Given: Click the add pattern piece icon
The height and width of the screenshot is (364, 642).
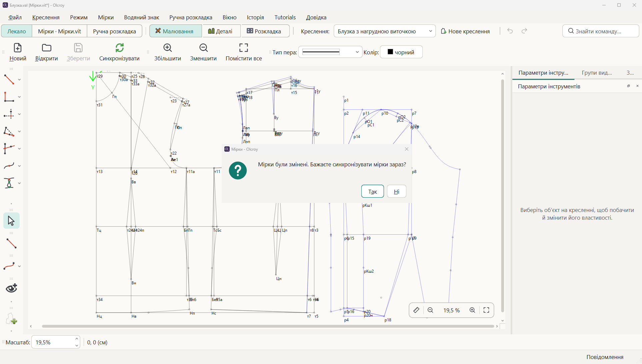Looking at the screenshot, I should tap(11, 319).
